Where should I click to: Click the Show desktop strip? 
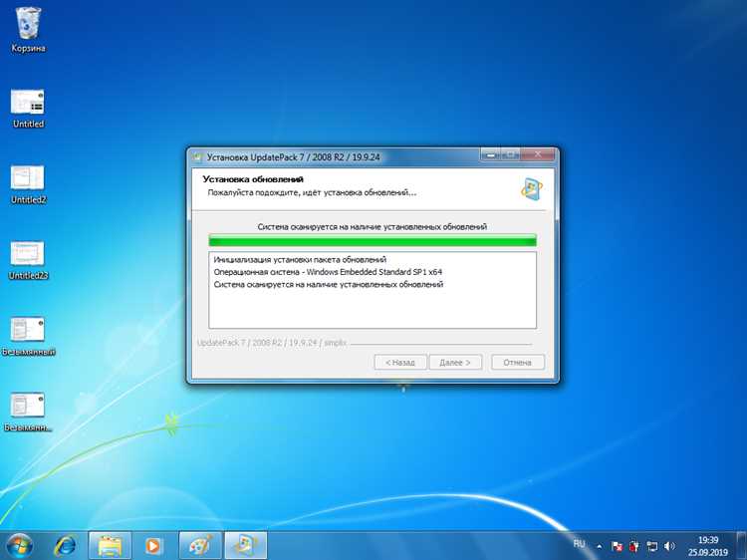click(x=741, y=546)
